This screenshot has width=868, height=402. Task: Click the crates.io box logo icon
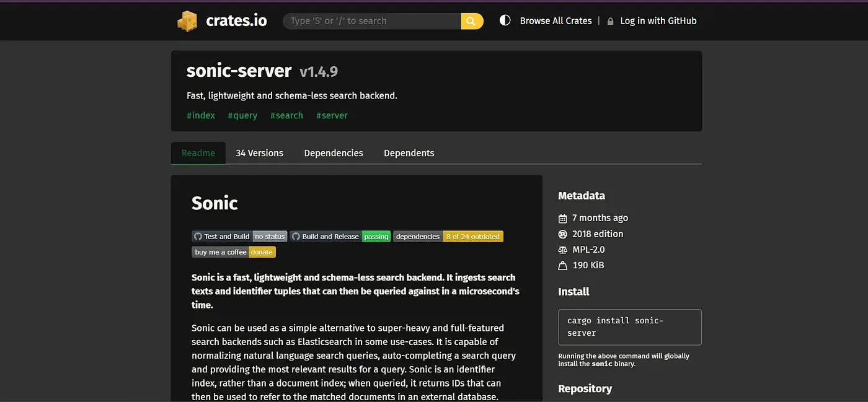tap(187, 21)
